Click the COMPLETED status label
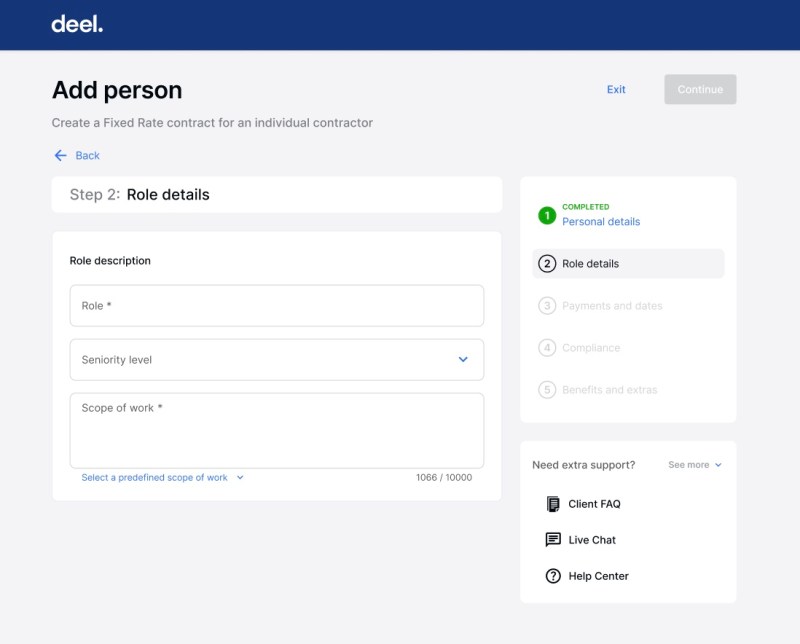This screenshot has width=800, height=644. [x=586, y=207]
